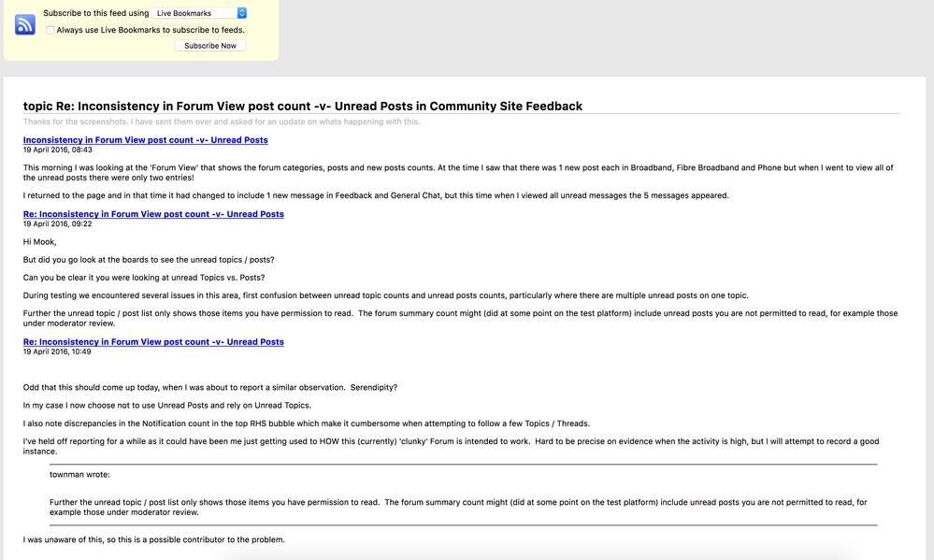Viewport: 934px width, 560px height.
Task: Follow the Re: Inconsistency reply link dated 10:49
Action: tap(153, 342)
